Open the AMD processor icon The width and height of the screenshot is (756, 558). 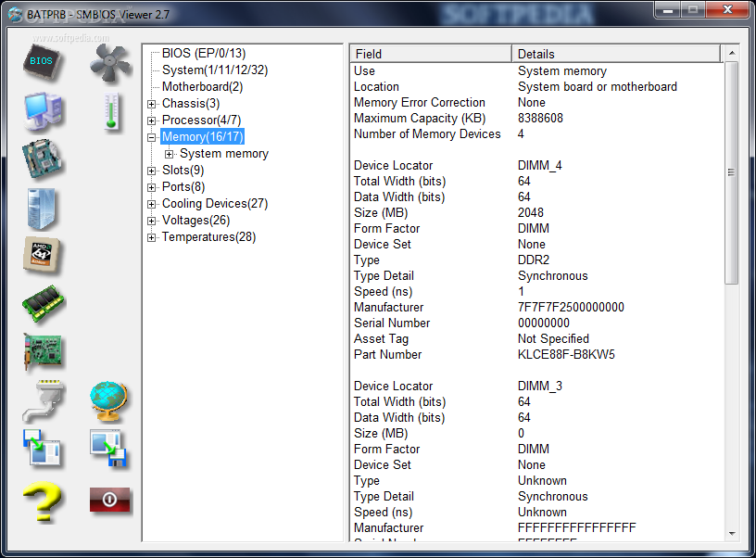(x=42, y=254)
